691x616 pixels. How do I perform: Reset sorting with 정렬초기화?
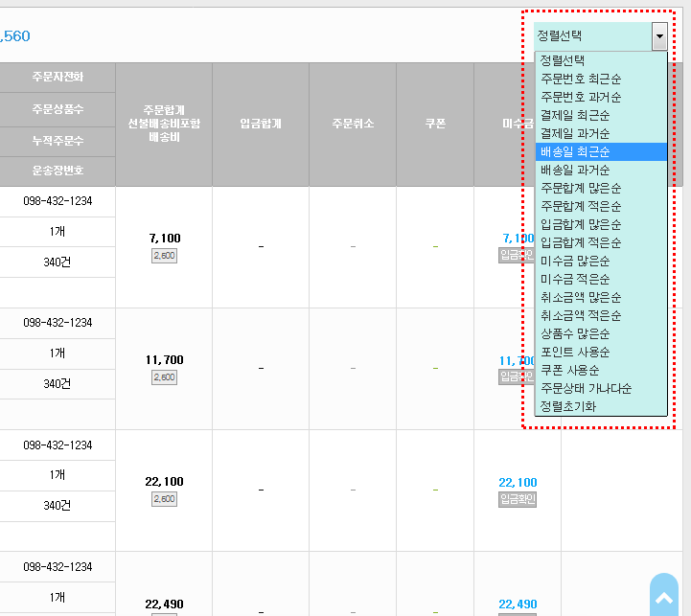pos(567,406)
